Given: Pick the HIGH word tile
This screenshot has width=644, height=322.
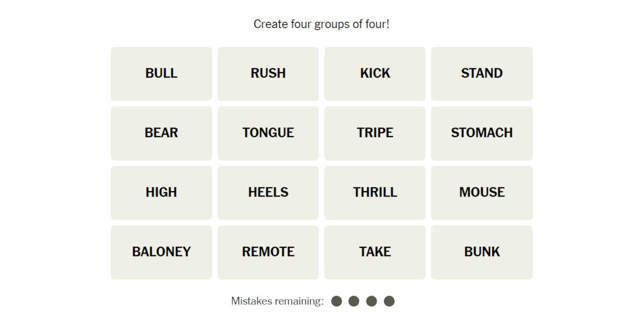Looking at the screenshot, I should point(161,193).
